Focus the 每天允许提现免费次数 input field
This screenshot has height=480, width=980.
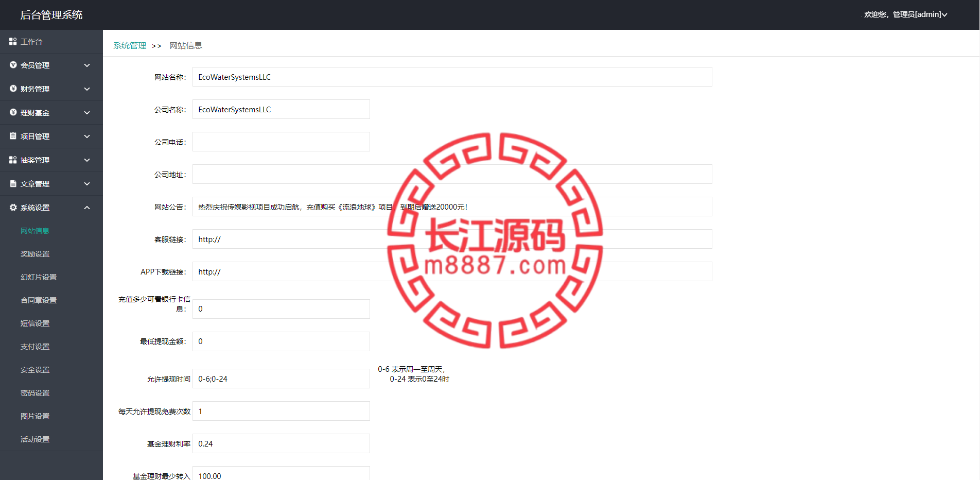pyautogui.click(x=281, y=411)
